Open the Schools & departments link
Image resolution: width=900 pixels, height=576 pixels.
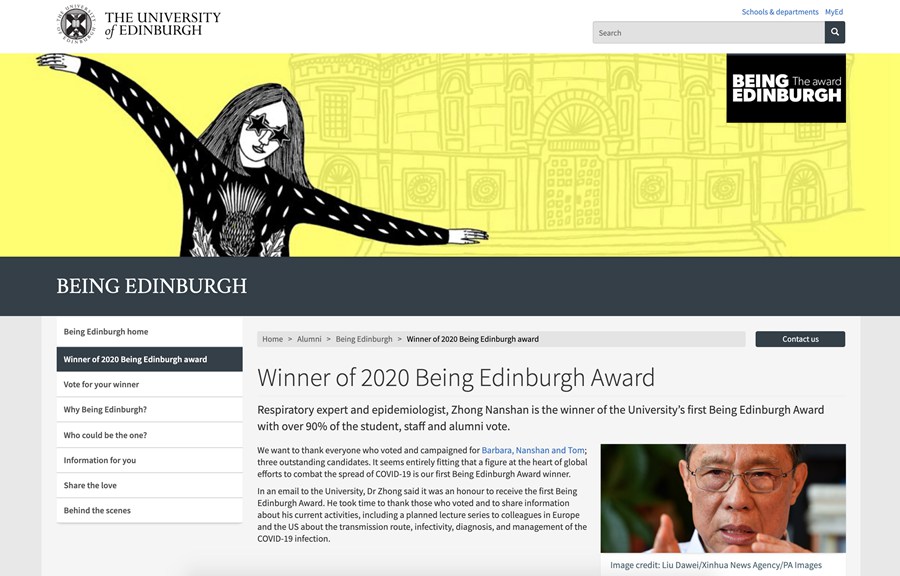(x=779, y=11)
